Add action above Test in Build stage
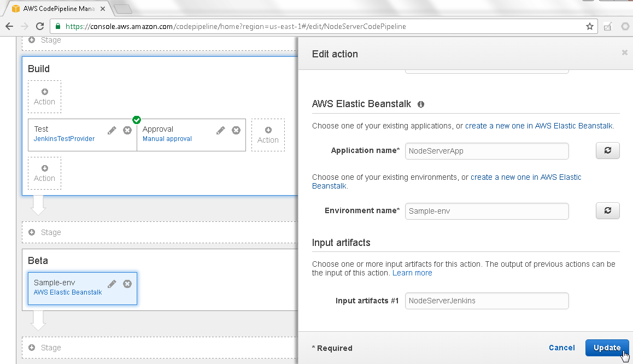Screen dimensions: 633x364 pyautogui.click(x=44, y=97)
